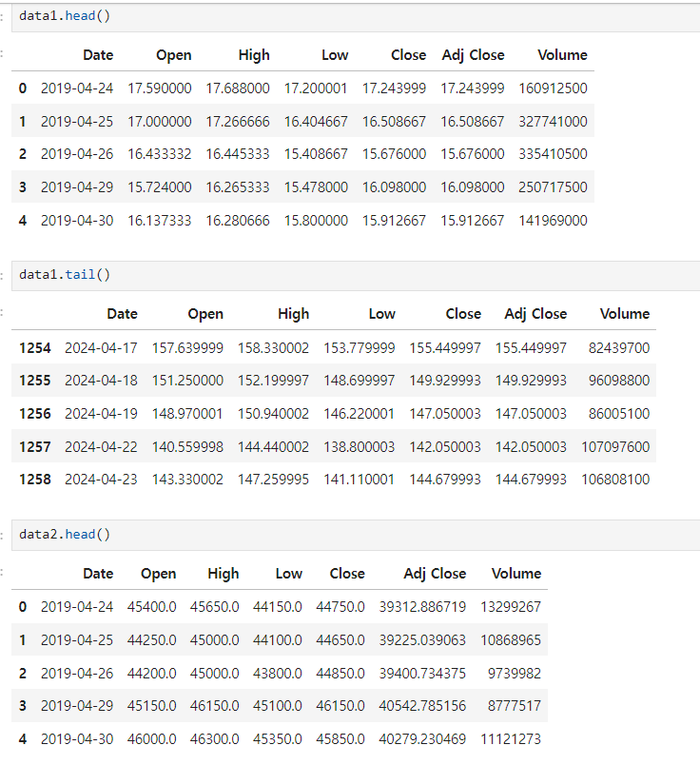Click Low value 153.779999

coord(359,348)
